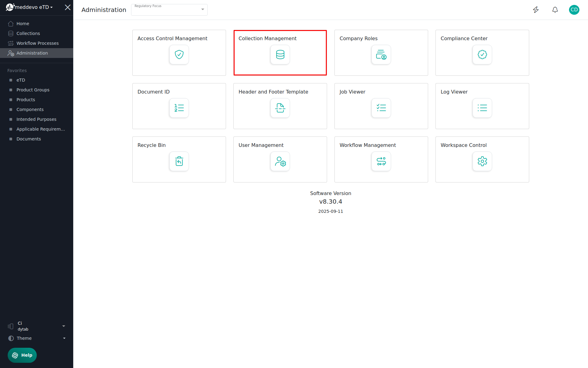Click the Help button
This screenshot has height=368, width=588.
22,355
